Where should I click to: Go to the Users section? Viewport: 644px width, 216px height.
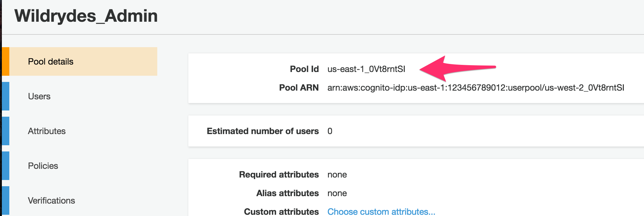click(x=80, y=96)
